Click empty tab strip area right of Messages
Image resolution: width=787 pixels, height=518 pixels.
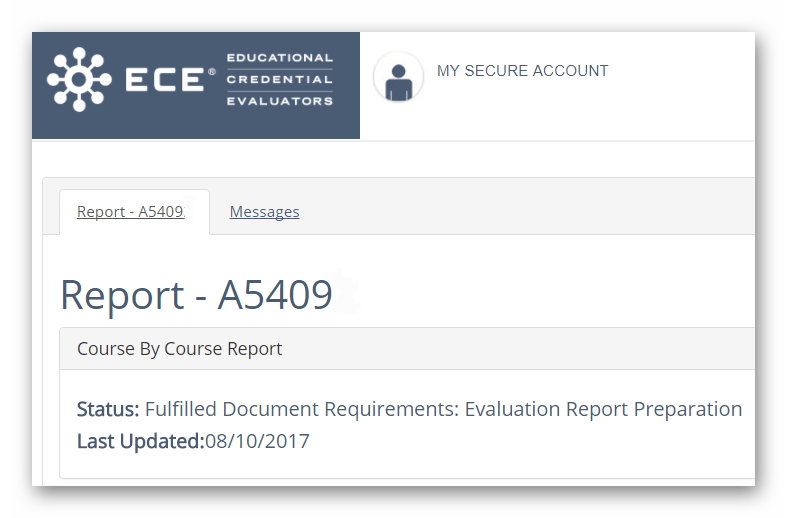527,211
